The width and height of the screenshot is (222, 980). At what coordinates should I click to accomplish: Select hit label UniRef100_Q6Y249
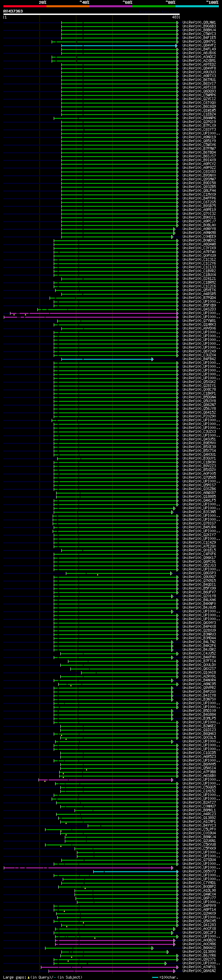click(199, 351)
